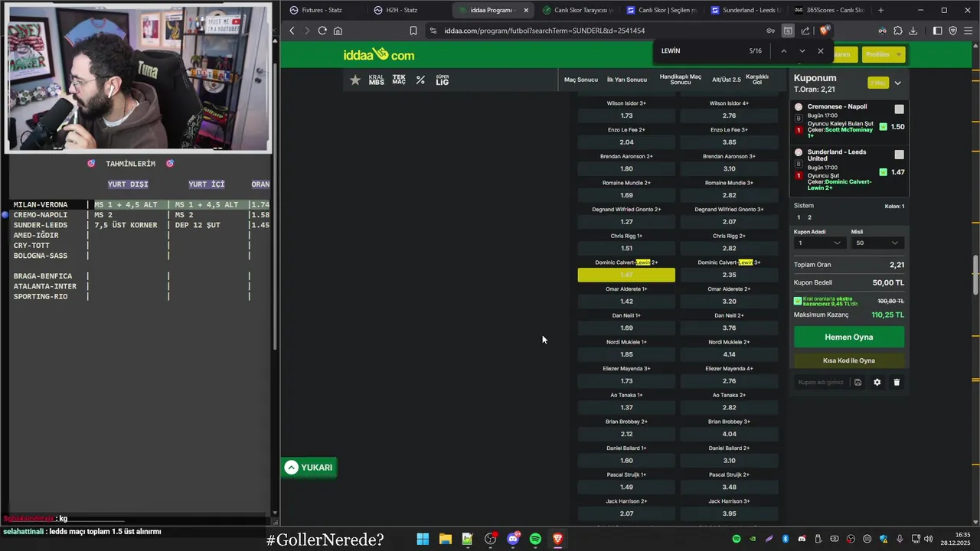This screenshot has width=980, height=551.
Task: Bookmark this page with the bookmark icon
Action: click(x=413, y=31)
